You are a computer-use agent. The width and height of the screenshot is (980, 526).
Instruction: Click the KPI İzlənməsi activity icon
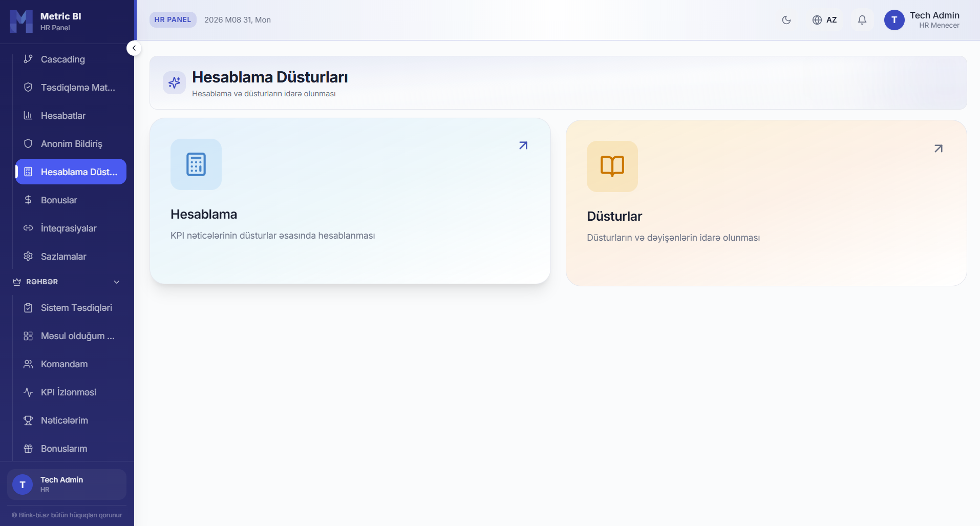click(28, 392)
